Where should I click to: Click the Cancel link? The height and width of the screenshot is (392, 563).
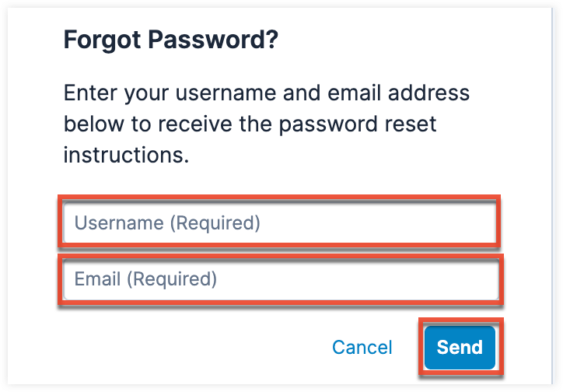362,347
